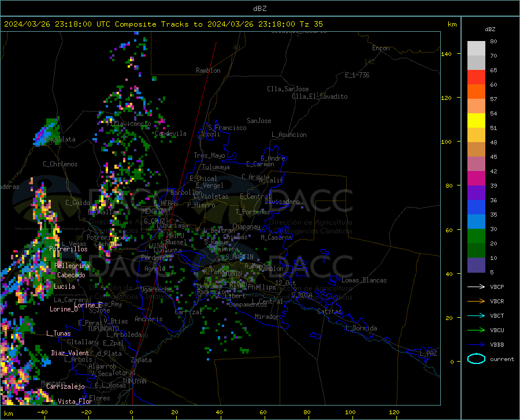The width and height of the screenshot is (520, 420).
Task: Select the dark green 20-10 dBZ band
Action: [476, 251]
